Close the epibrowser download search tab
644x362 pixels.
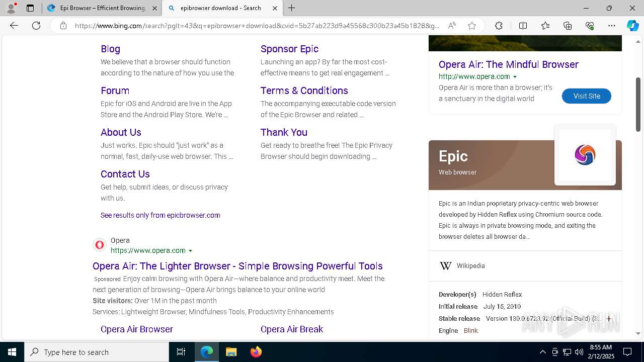pyautogui.click(x=275, y=8)
